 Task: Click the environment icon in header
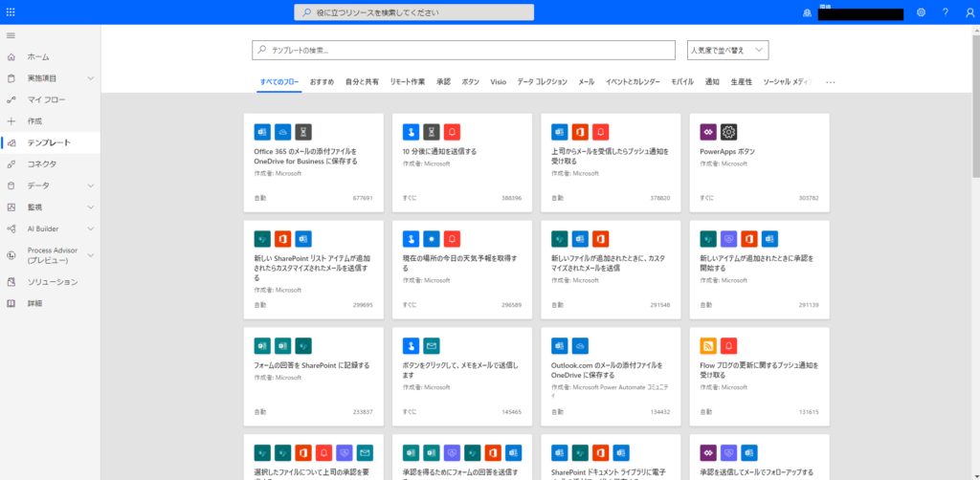pos(807,13)
